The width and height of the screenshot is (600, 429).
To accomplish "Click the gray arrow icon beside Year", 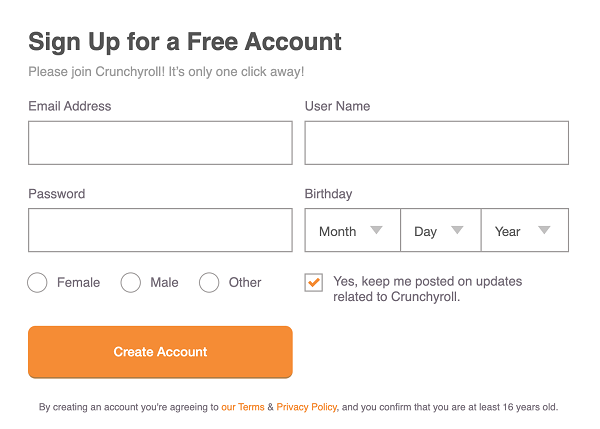I will tap(544, 230).
